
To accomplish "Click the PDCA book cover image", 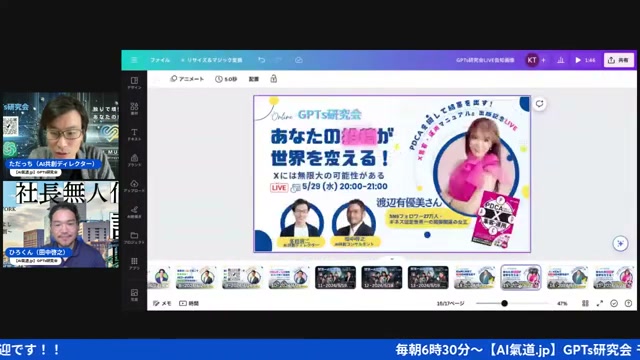I will tap(496, 219).
